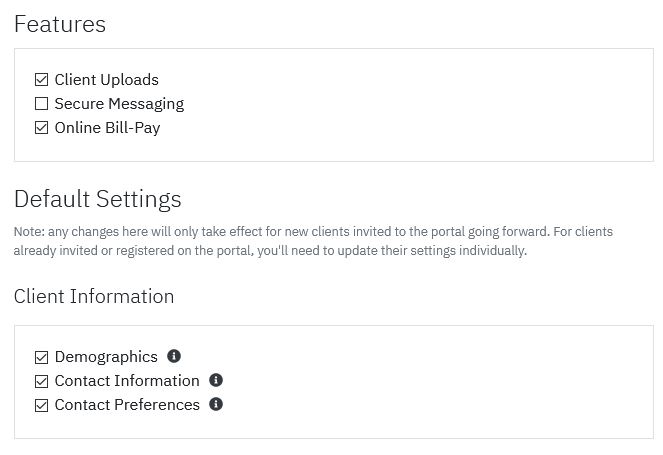Click the Client Information subheading
The width and height of the screenshot is (663, 455).
click(94, 296)
